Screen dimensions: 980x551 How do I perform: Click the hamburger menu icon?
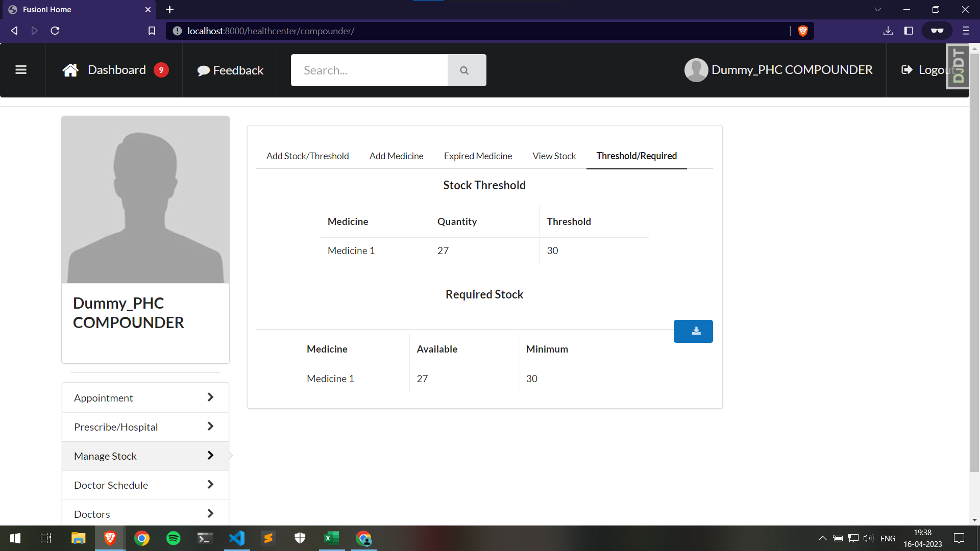coord(21,70)
